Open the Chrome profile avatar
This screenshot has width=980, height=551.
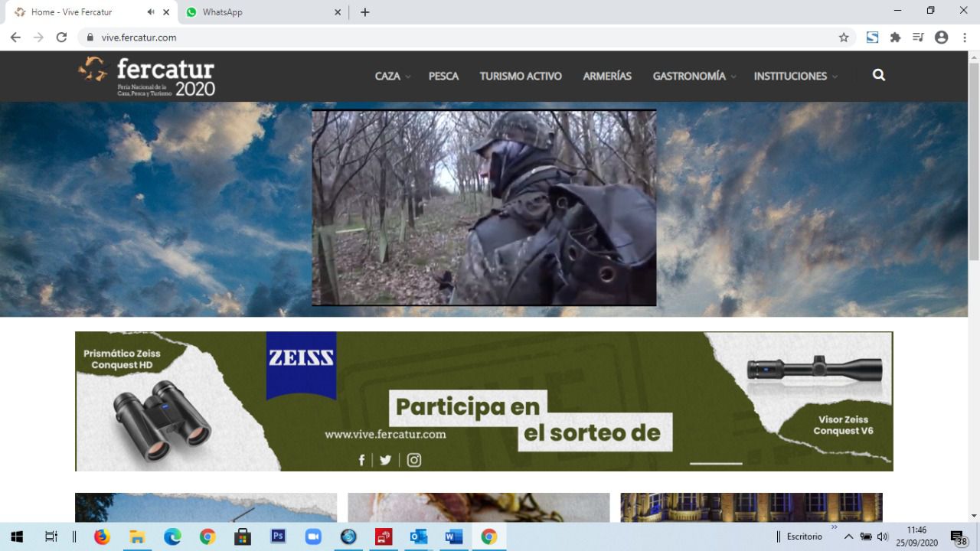[x=942, y=37]
